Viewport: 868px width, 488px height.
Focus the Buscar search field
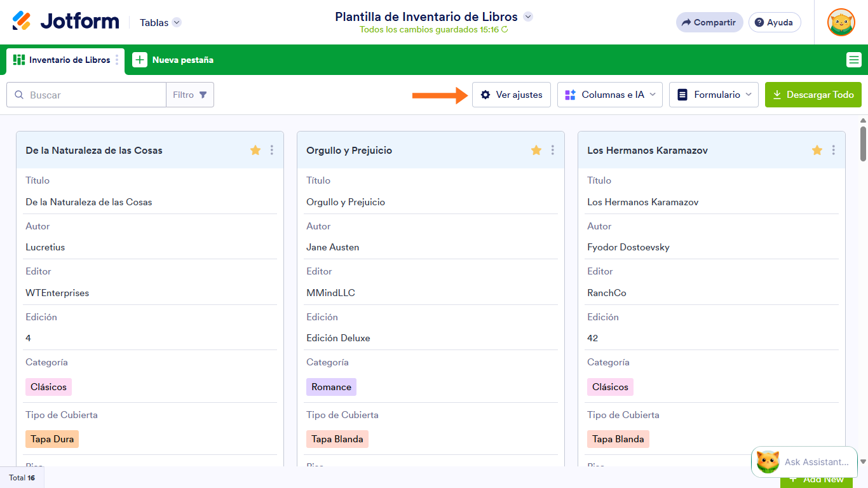coord(86,95)
